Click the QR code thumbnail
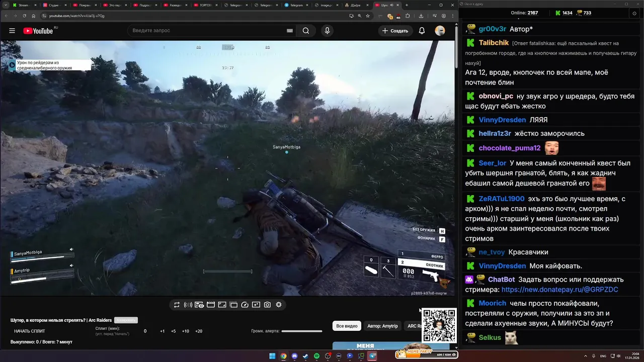Viewport: 644px width, 362px height. pyautogui.click(x=439, y=325)
